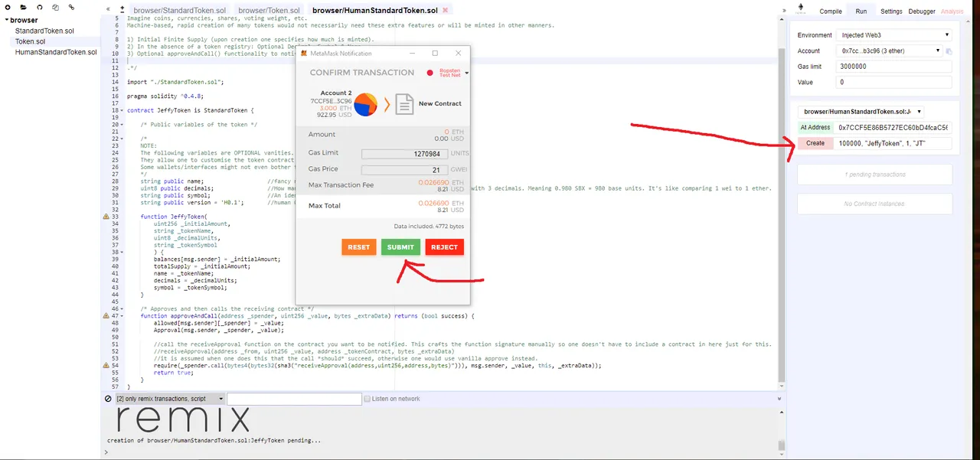
Task: Open HumanStandardToken.sol in file explorer
Action: click(x=56, y=52)
